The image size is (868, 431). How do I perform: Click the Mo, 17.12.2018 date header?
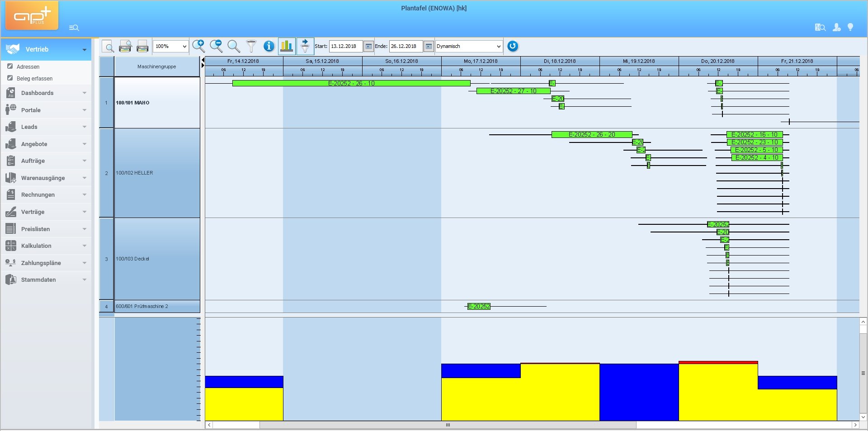pyautogui.click(x=481, y=61)
